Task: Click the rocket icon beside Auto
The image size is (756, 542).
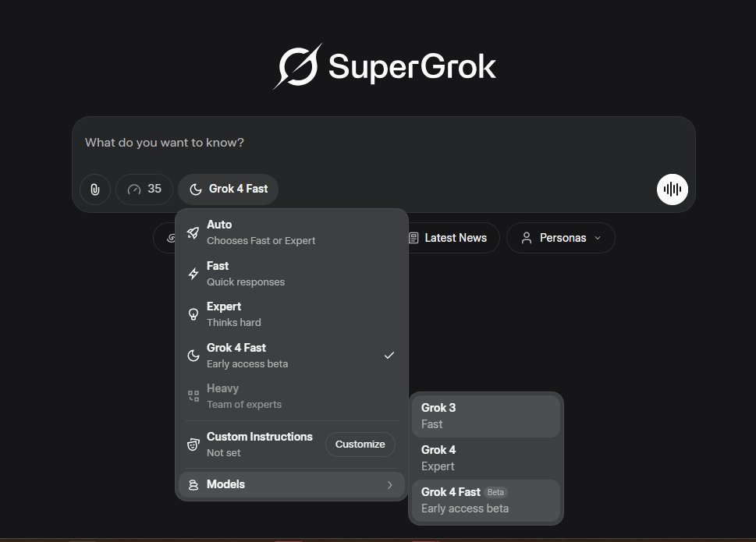Action: point(193,232)
